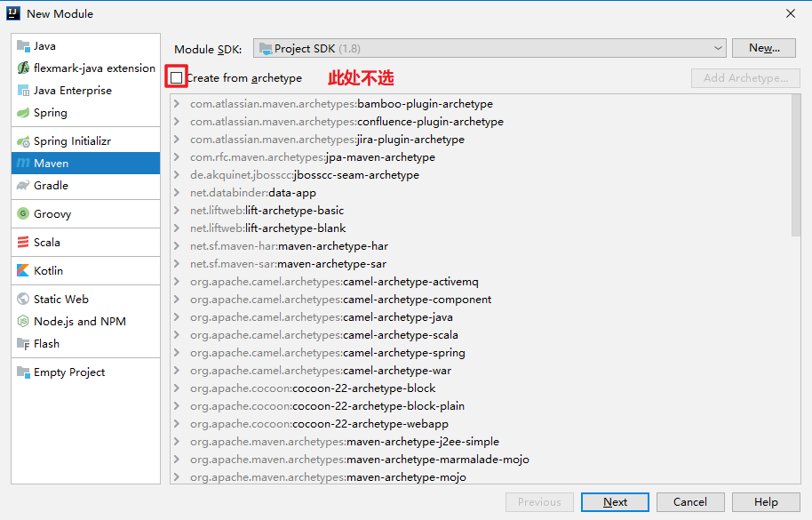Open the Spring Initializr icon
Screen dimensions: 812x520
coord(23,141)
